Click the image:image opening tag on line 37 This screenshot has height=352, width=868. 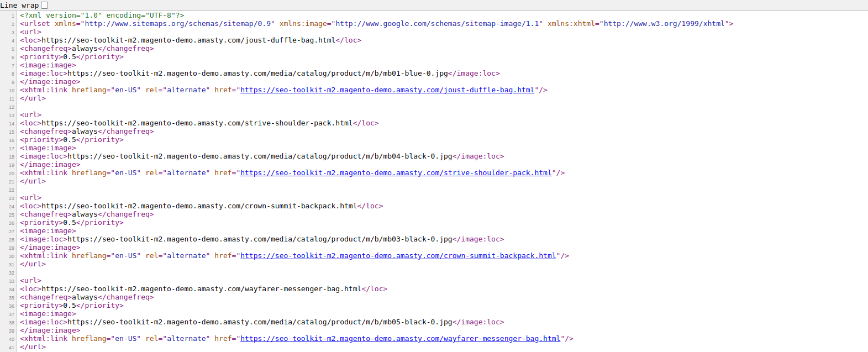(48, 314)
